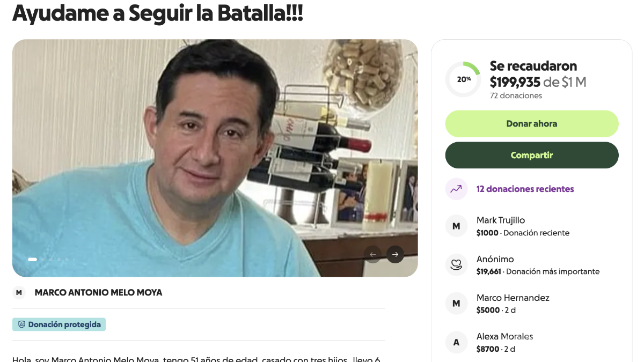Screen dimensions: 644x362
Task: Click the shield icon in Donación protegida
Action: pos(22,324)
